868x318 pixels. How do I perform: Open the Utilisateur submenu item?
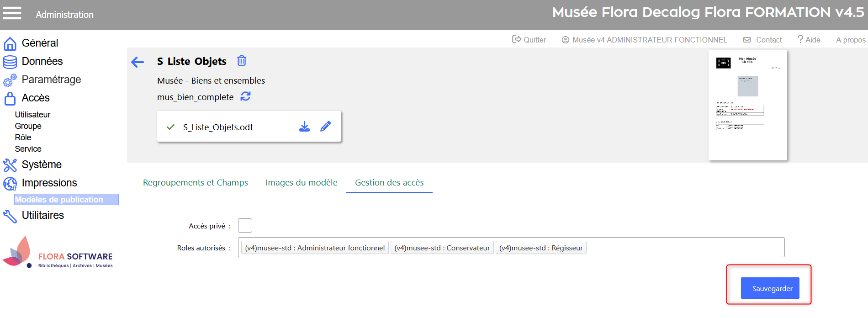click(32, 115)
